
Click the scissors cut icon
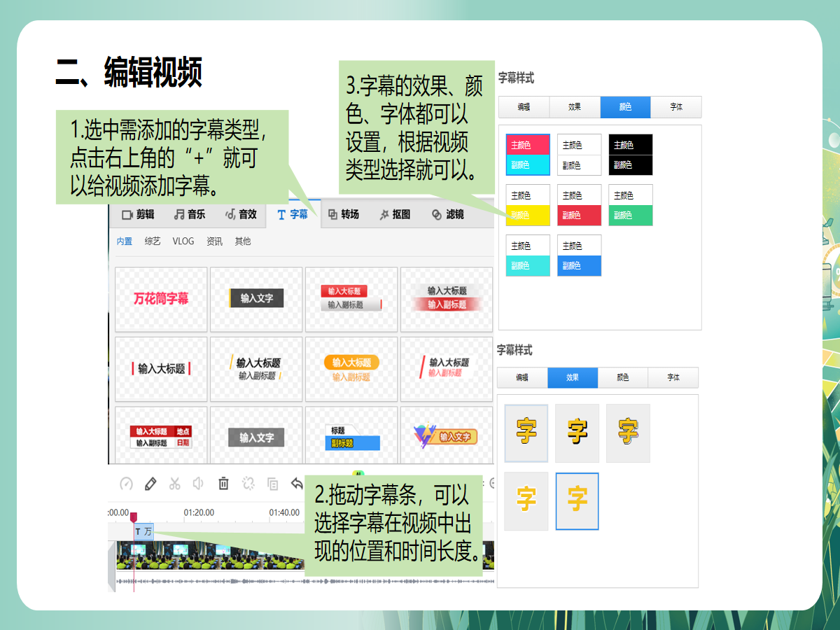coord(175,484)
